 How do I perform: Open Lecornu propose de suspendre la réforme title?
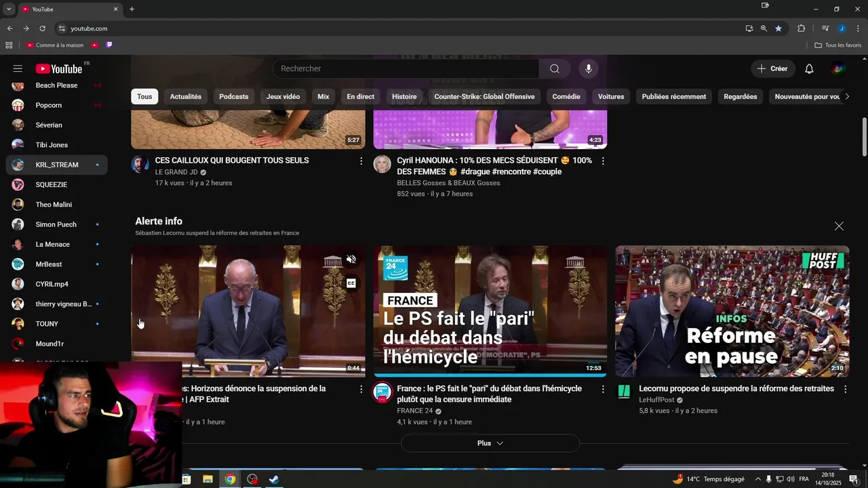pos(736,389)
